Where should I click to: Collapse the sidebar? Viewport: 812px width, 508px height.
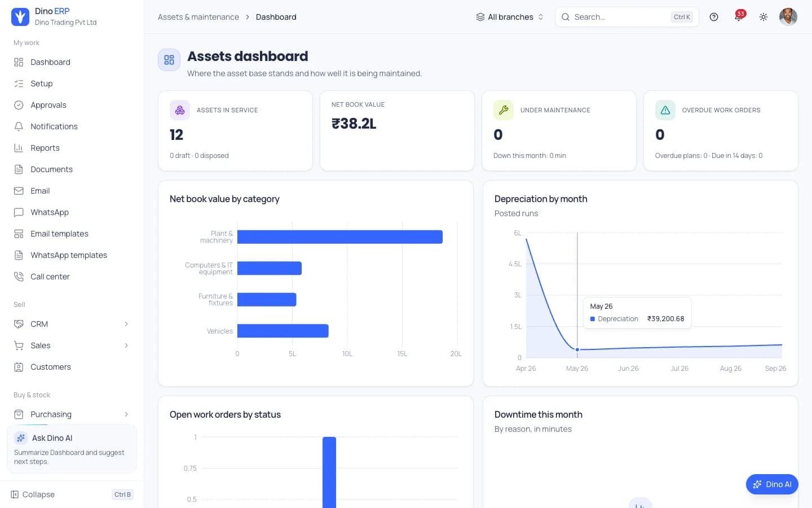click(72, 494)
